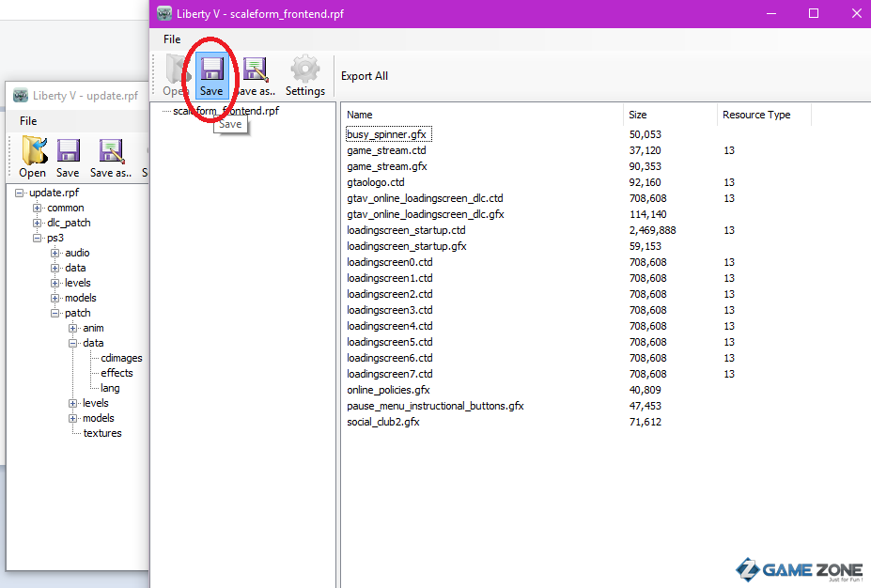Collapse the data node above cdimages
This screenshot has height=588, width=871.
point(72,343)
